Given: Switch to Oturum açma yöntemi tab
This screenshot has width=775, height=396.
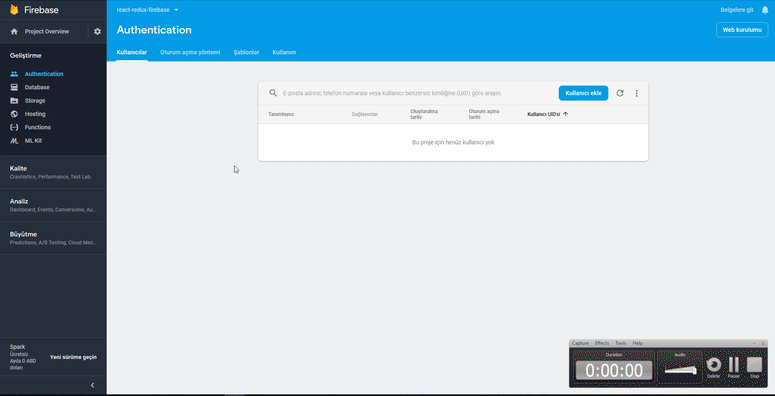Looking at the screenshot, I should [190, 52].
